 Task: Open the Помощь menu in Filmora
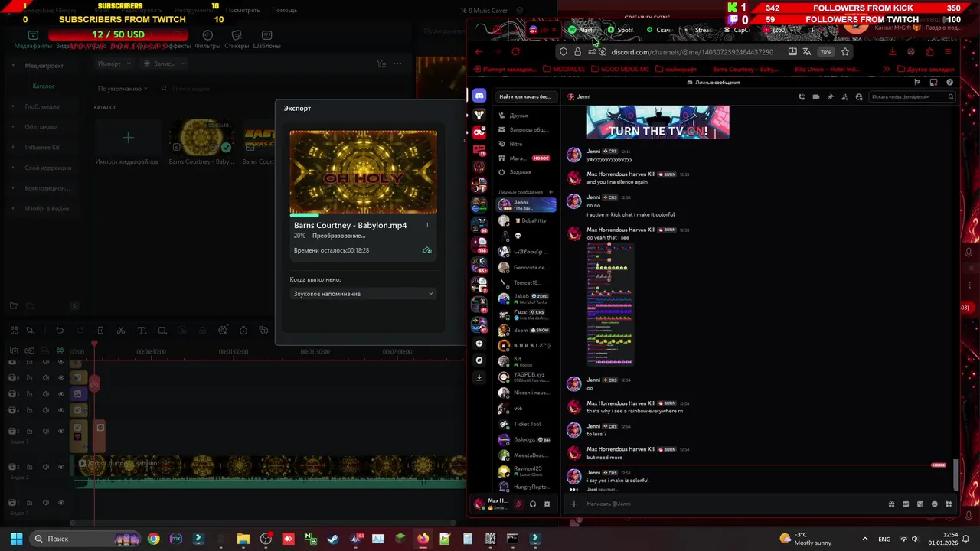click(x=284, y=11)
